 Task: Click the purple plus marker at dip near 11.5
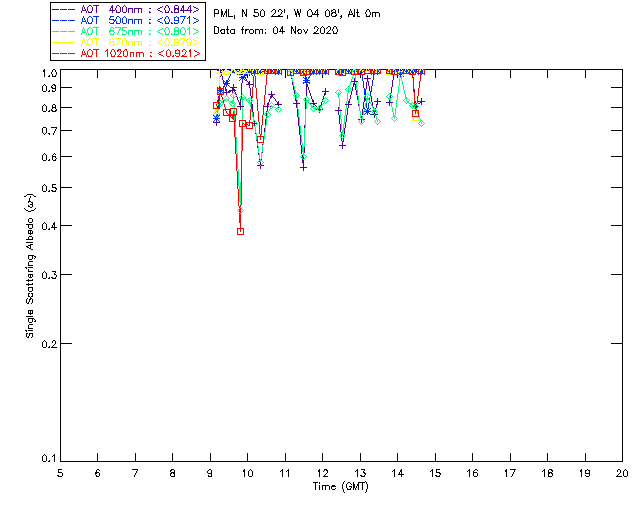(303, 167)
